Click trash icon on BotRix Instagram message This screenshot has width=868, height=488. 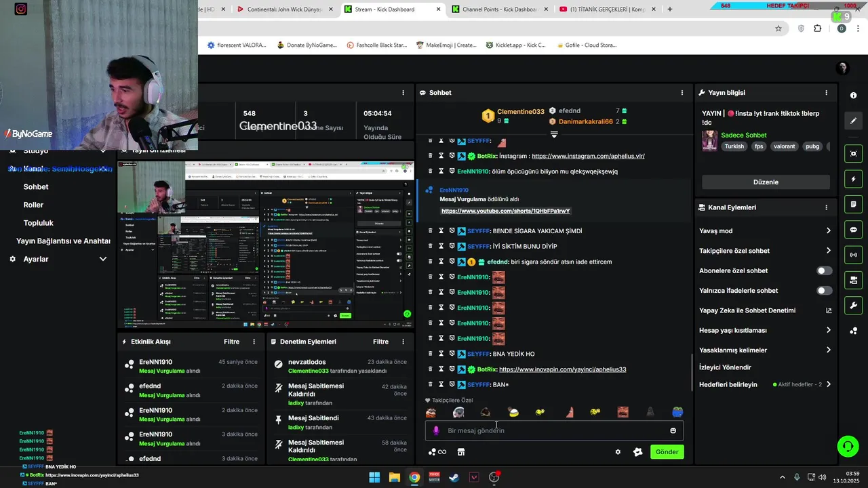pos(430,156)
